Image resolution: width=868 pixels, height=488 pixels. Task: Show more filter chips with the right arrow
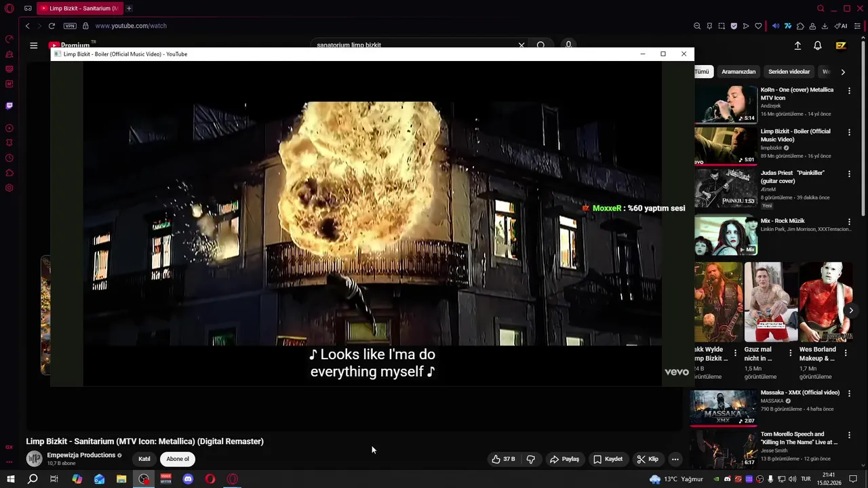coord(843,72)
